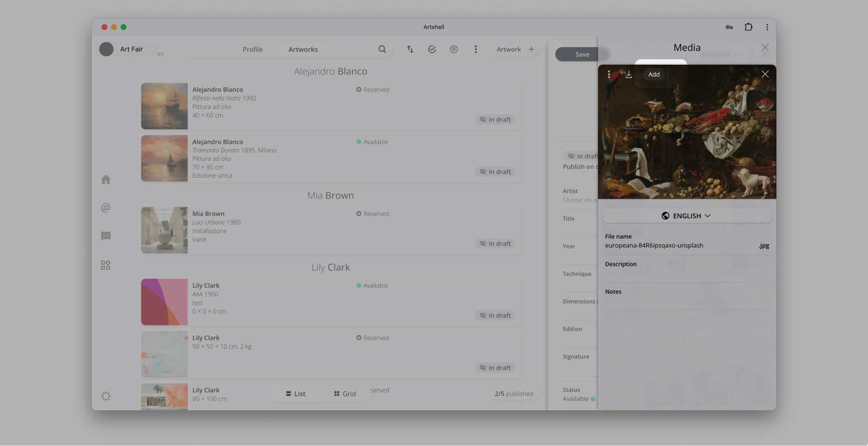Open the filter lines icon
This screenshot has width=868, height=446.
pyautogui.click(x=454, y=49)
